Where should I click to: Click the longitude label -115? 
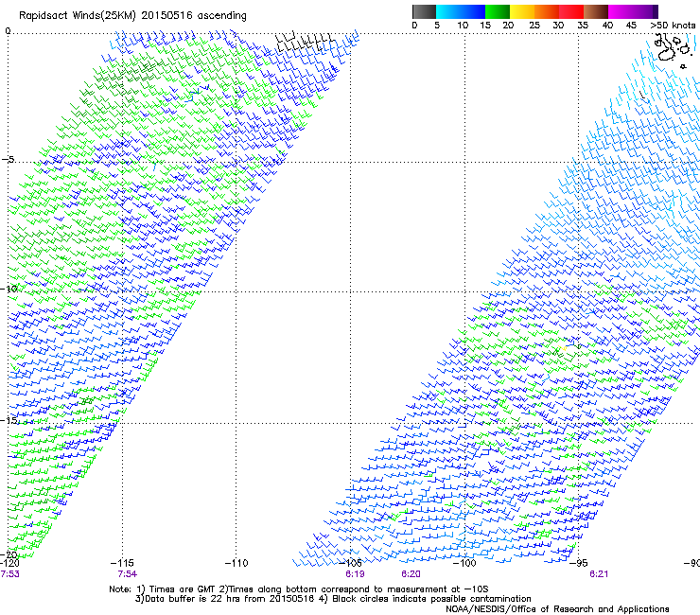pyautogui.click(x=122, y=563)
